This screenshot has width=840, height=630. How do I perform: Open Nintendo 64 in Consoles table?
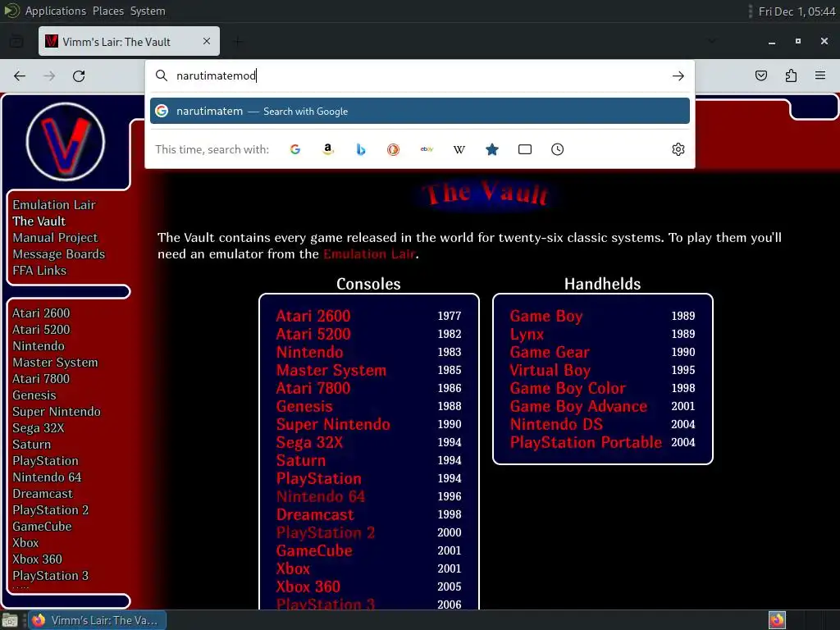(321, 496)
